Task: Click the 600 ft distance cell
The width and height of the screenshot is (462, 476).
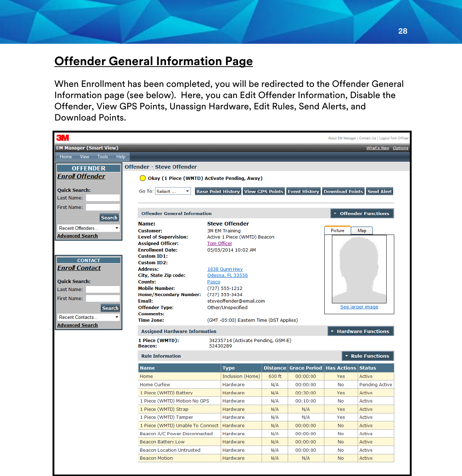Action: pos(275,376)
